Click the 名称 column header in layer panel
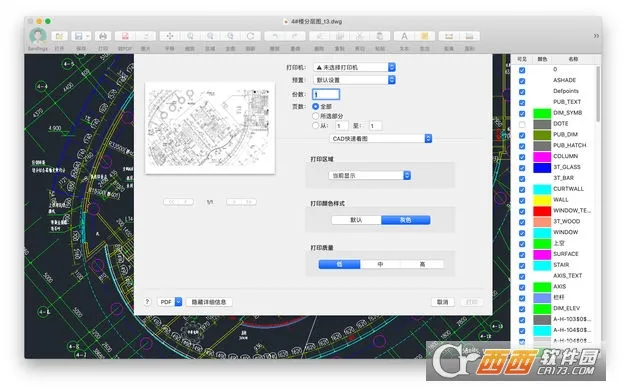This screenshot has width=626, height=391. (573, 59)
